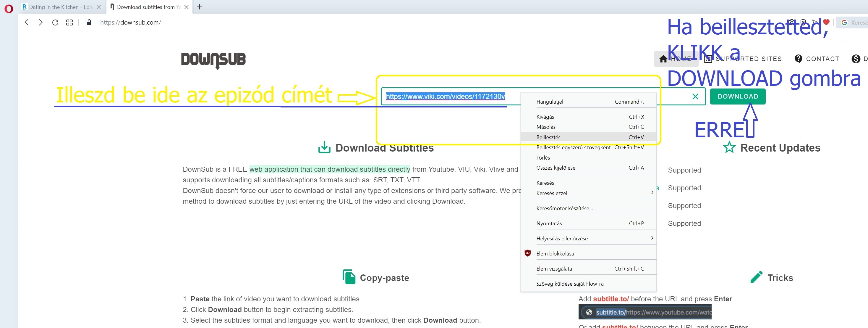
Task: Click the Opera logo menu icon
Action: pos(9,8)
